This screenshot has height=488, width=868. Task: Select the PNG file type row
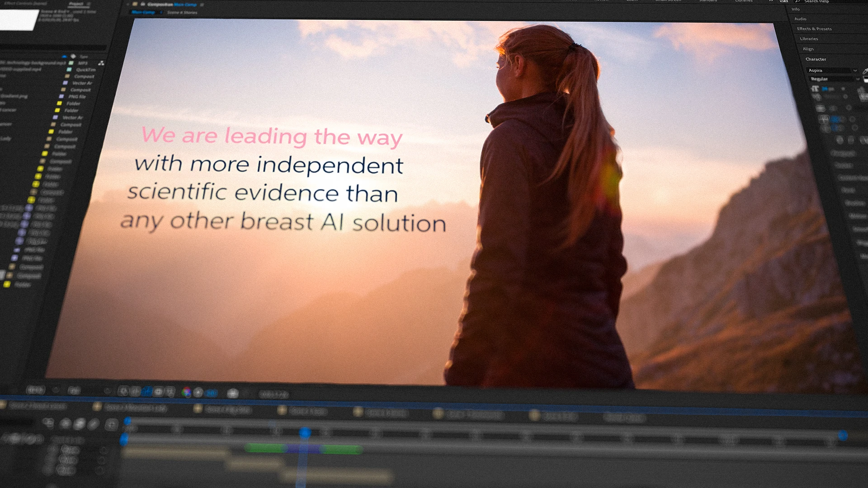coord(77,97)
